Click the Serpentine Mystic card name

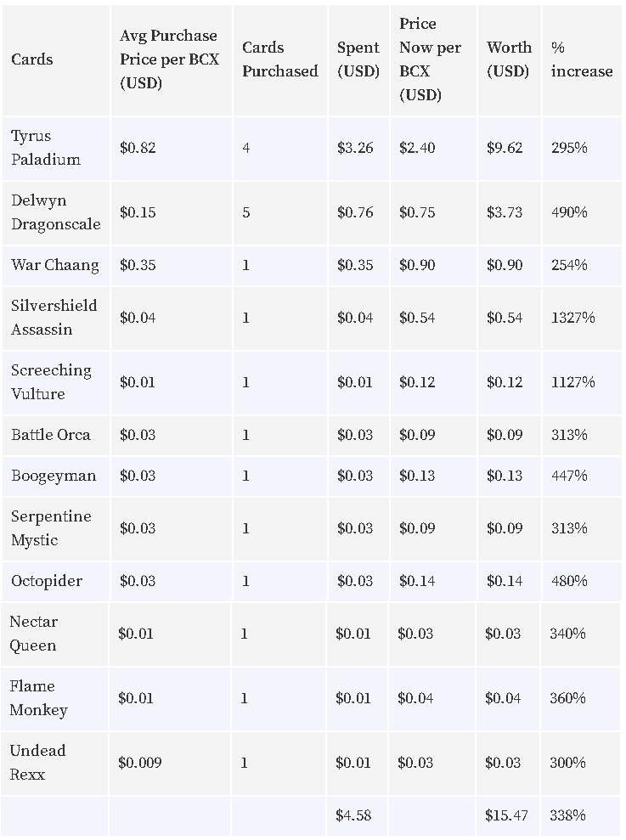pyautogui.click(x=51, y=528)
